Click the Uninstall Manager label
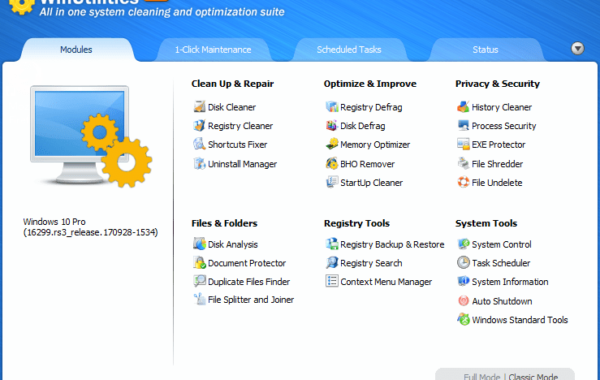Image resolution: width=600 pixels, height=380 pixels. tap(242, 164)
